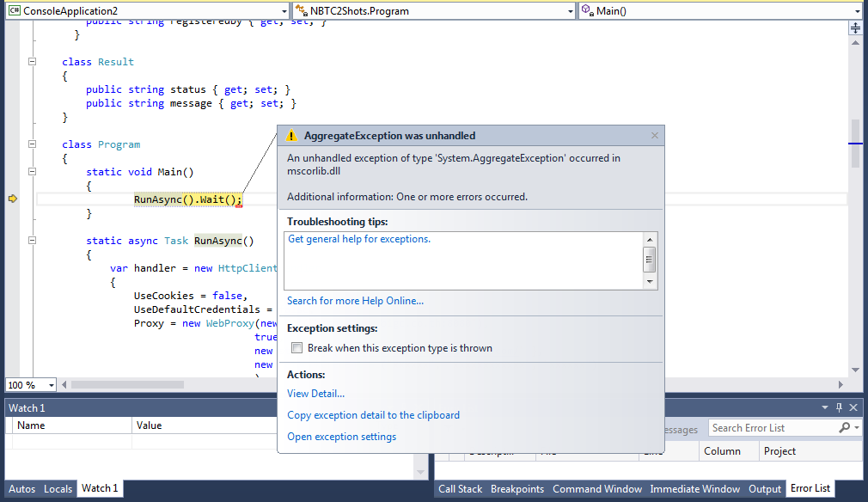
Task: Click the empty Watch 1 name cell
Action: [x=72, y=441]
